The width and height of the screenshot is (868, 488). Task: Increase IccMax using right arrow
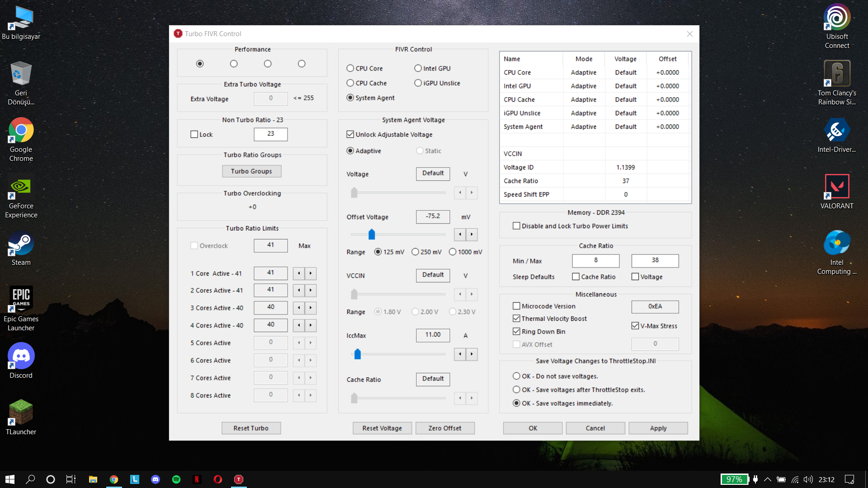coord(472,354)
